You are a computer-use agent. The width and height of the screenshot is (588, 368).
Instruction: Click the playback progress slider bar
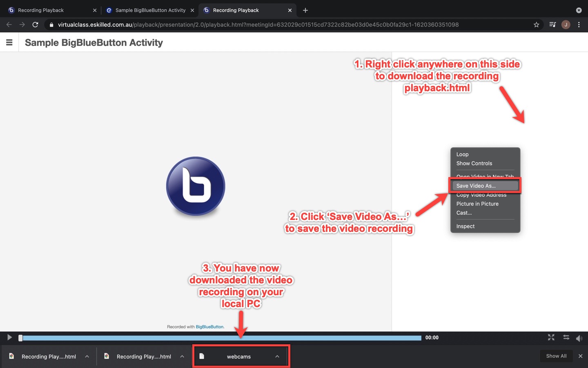click(x=220, y=338)
